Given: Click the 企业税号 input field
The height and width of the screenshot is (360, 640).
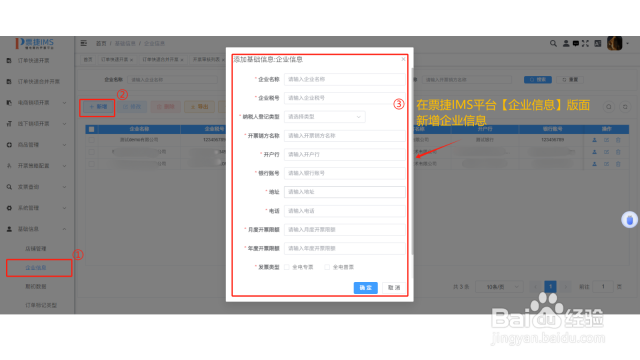Looking at the screenshot, I should click(344, 98).
